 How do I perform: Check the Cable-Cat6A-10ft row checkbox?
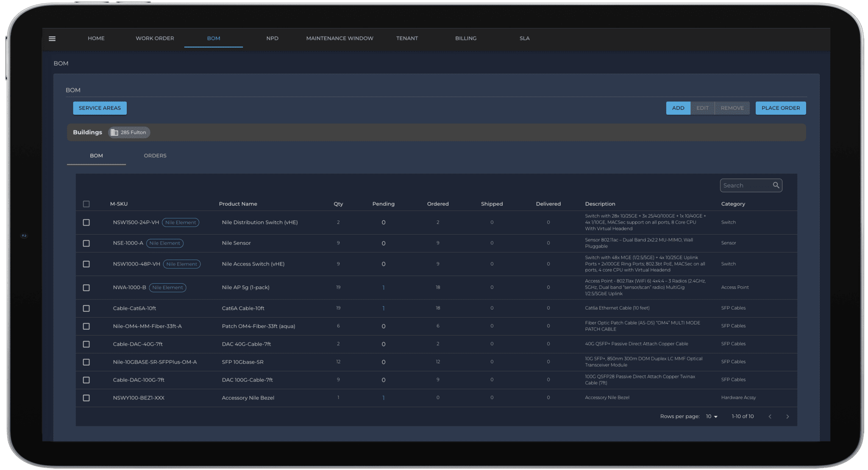(86, 308)
